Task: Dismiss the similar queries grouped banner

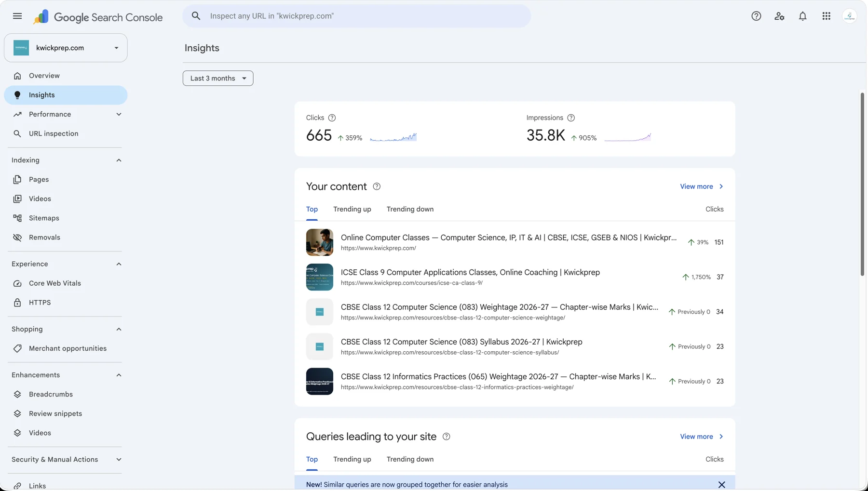Action: click(721, 485)
